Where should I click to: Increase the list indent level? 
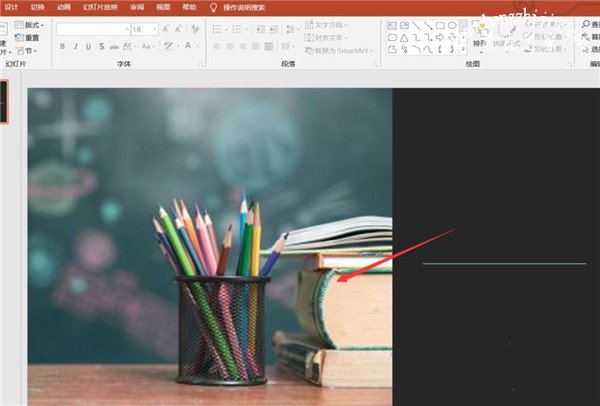coord(273,29)
